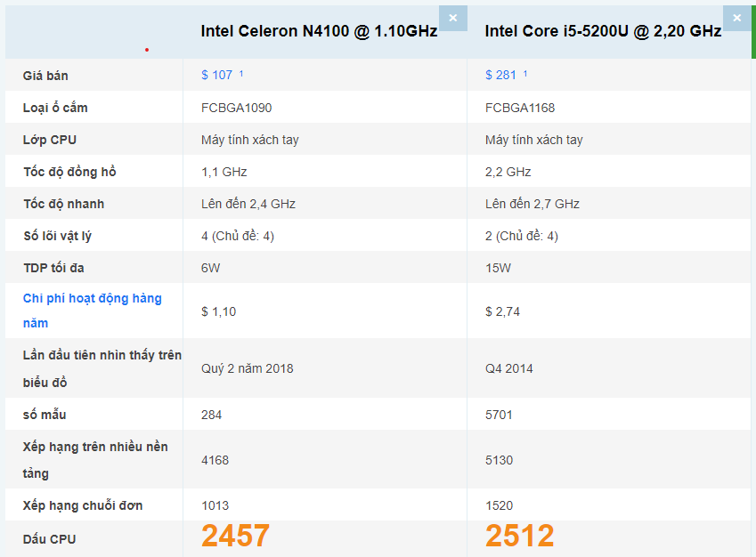Click the 6W TDP value
This screenshot has width=756, height=557.
pyautogui.click(x=210, y=268)
